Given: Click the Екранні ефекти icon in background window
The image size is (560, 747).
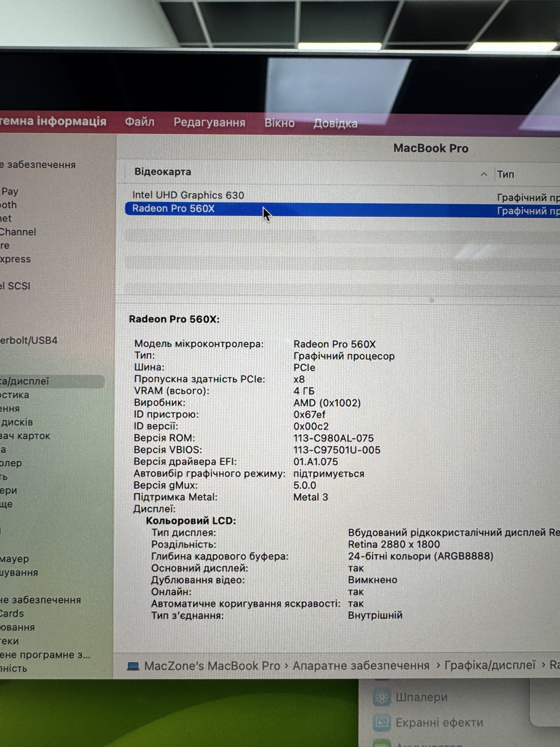Looking at the screenshot, I should pyautogui.click(x=382, y=722).
